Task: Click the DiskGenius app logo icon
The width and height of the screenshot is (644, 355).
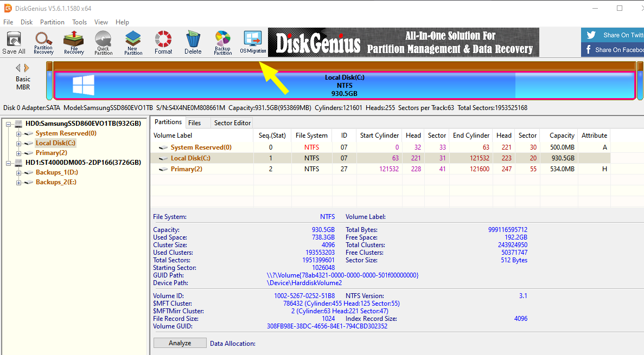Action: 8,8
